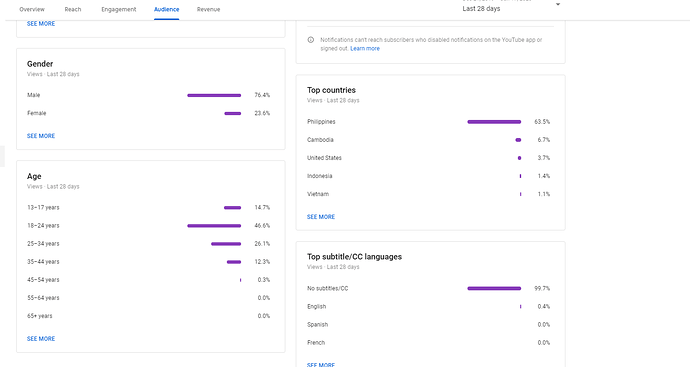690x367 pixels.
Task: Go to the Revenue tab
Action: coord(209,9)
